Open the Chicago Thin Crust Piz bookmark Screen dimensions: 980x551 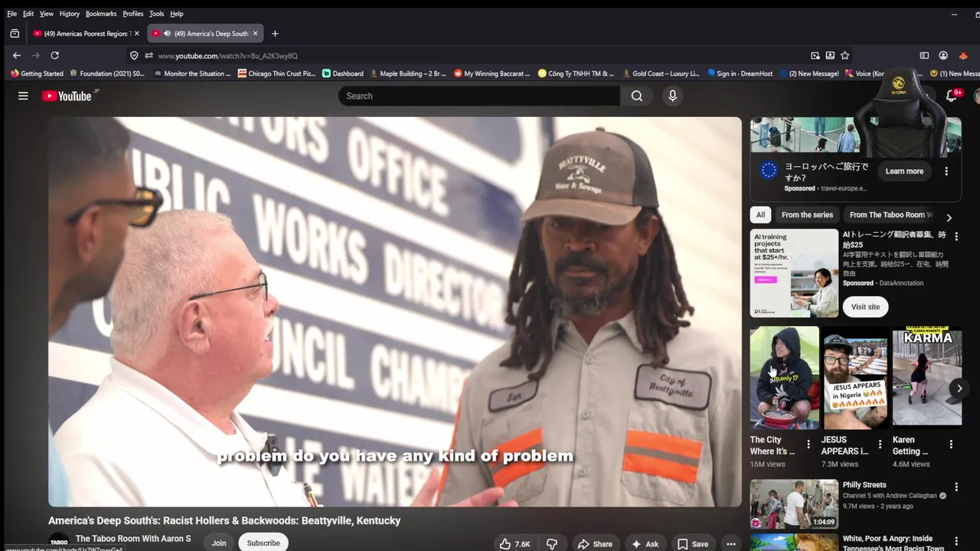pyautogui.click(x=276, y=73)
